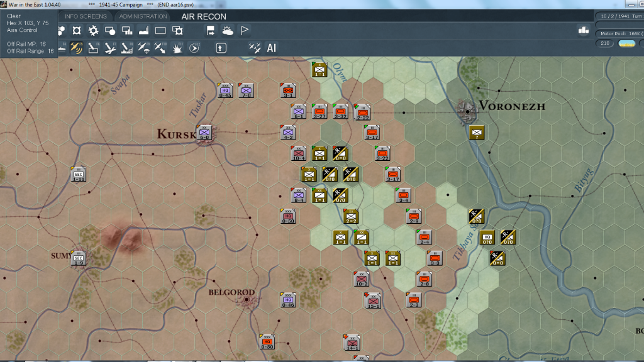Click the gear-shaped toolbar icon
The width and height of the screenshot is (644, 362).
(x=93, y=30)
